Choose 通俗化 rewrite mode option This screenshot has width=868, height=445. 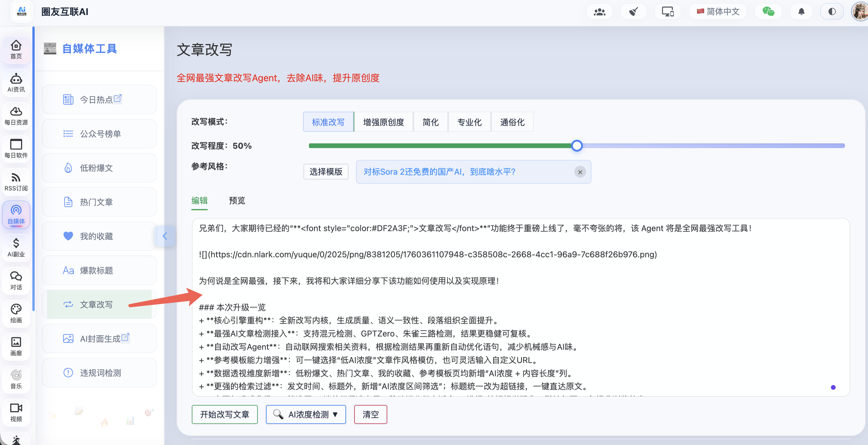[x=512, y=122]
